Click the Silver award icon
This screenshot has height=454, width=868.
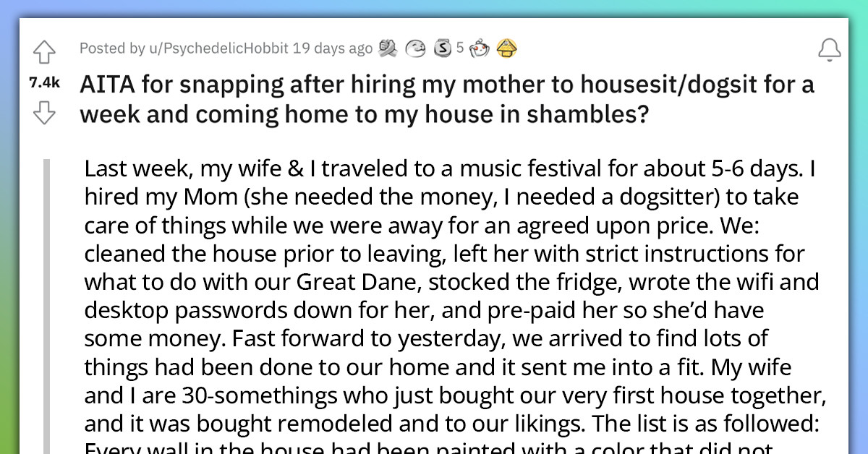coord(441,48)
